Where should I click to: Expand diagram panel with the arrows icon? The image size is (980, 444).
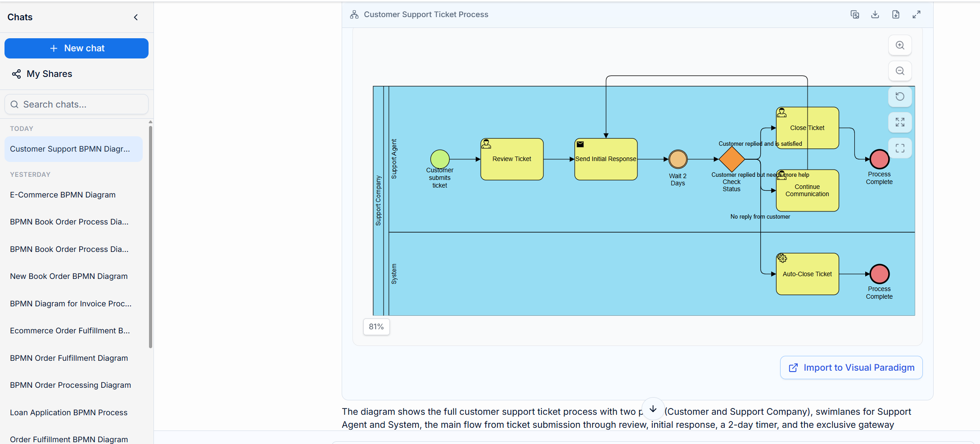917,14
